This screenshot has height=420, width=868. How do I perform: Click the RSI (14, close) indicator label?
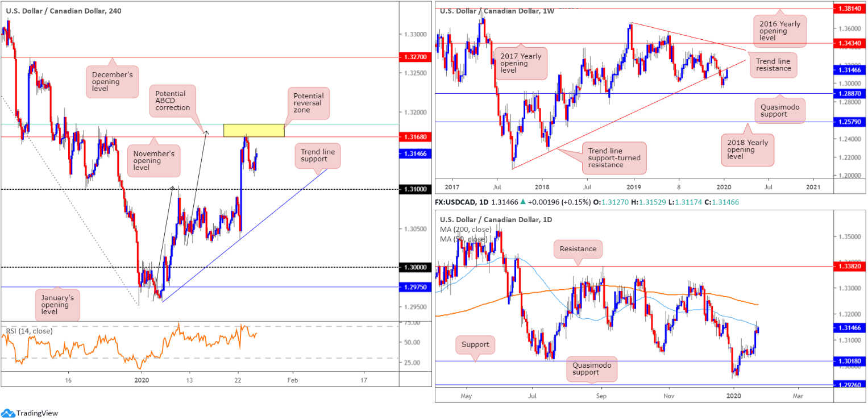tap(28, 331)
